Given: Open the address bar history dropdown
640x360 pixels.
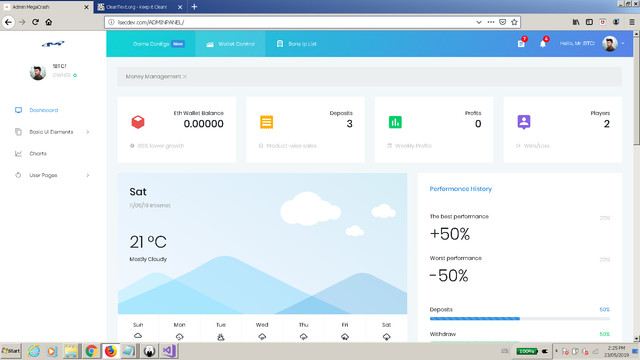Looking at the screenshot, I should 478,22.
